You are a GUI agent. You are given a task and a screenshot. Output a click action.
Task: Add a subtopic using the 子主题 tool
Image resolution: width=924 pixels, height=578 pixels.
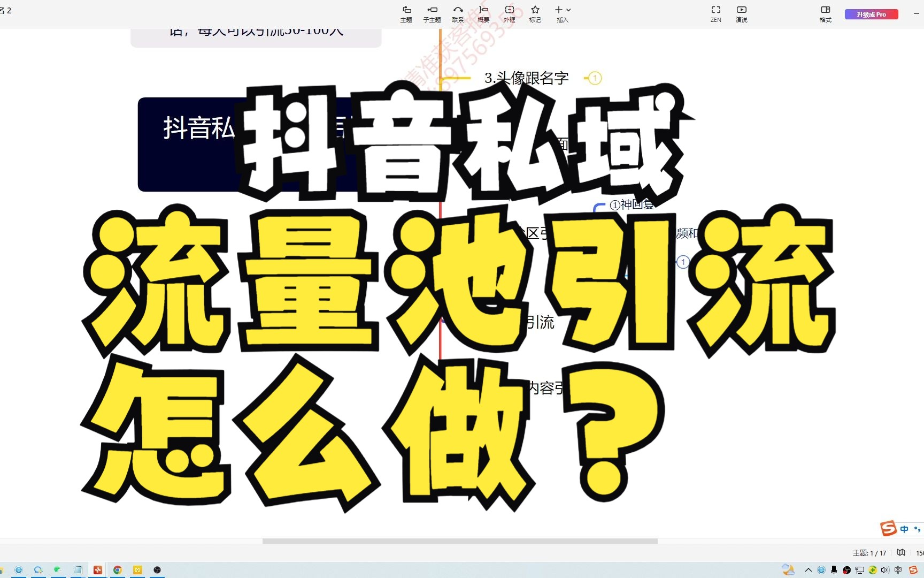432,13
